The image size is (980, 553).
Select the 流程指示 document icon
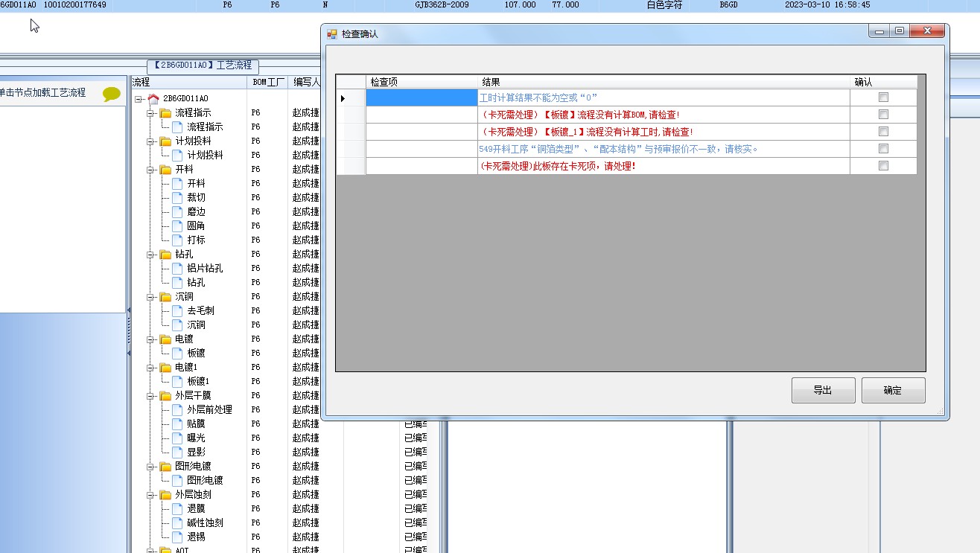tap(177, 127)
